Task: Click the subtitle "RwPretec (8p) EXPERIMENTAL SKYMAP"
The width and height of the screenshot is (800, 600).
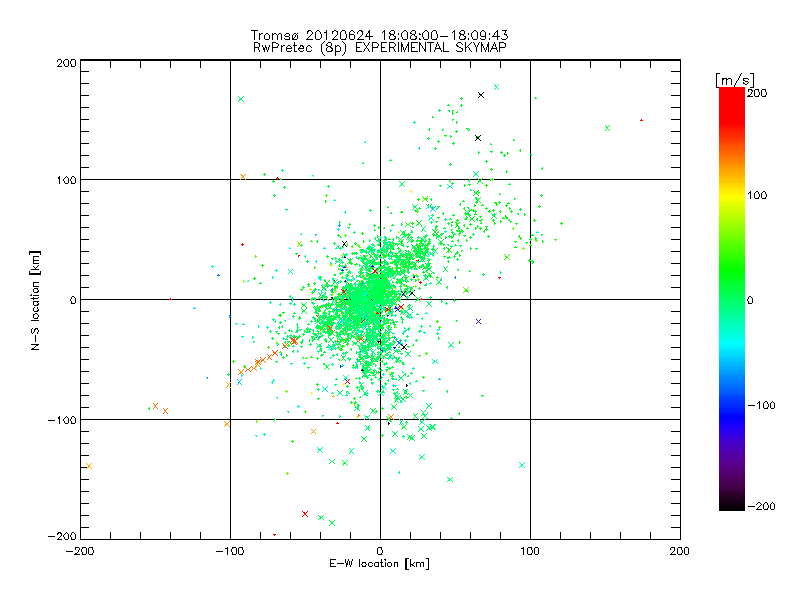Action: click(380, 48)
